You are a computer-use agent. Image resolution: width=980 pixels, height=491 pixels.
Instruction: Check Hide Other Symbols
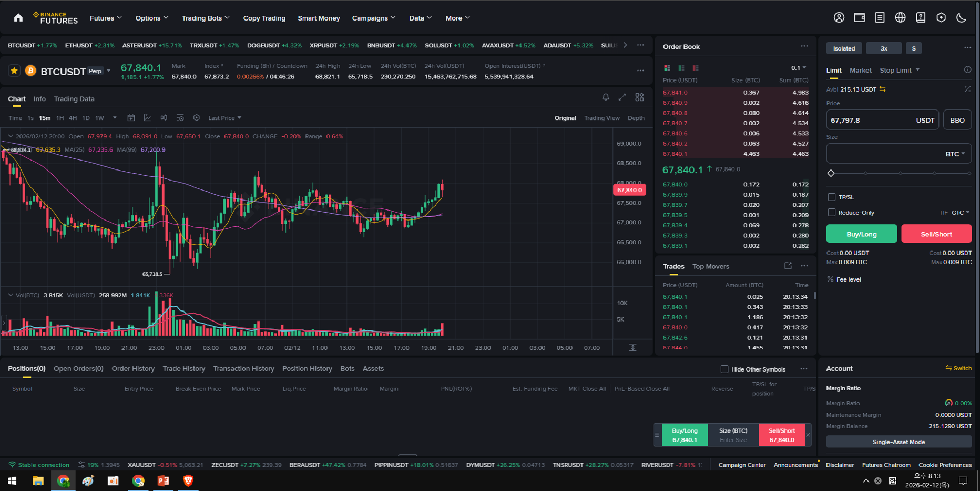click(724, 369)
